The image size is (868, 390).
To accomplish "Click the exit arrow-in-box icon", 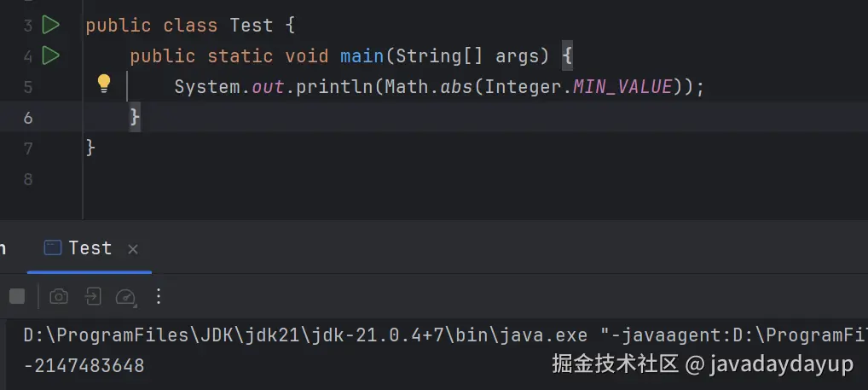I will 93,296.
